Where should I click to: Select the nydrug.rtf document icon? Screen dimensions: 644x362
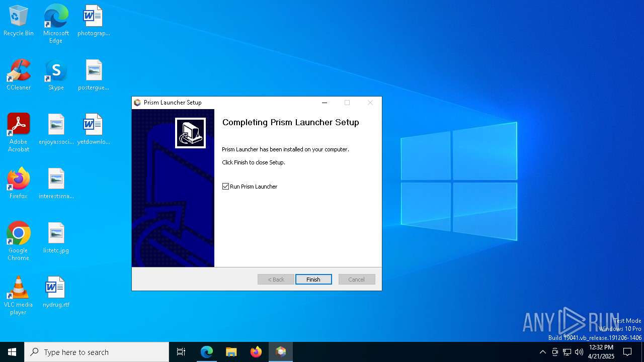click(56, 293)
